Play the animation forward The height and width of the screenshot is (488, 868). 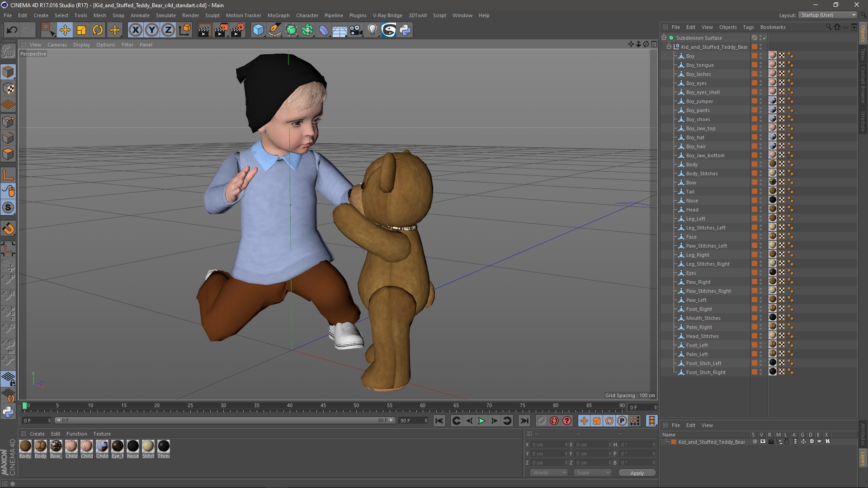[482, 421]
